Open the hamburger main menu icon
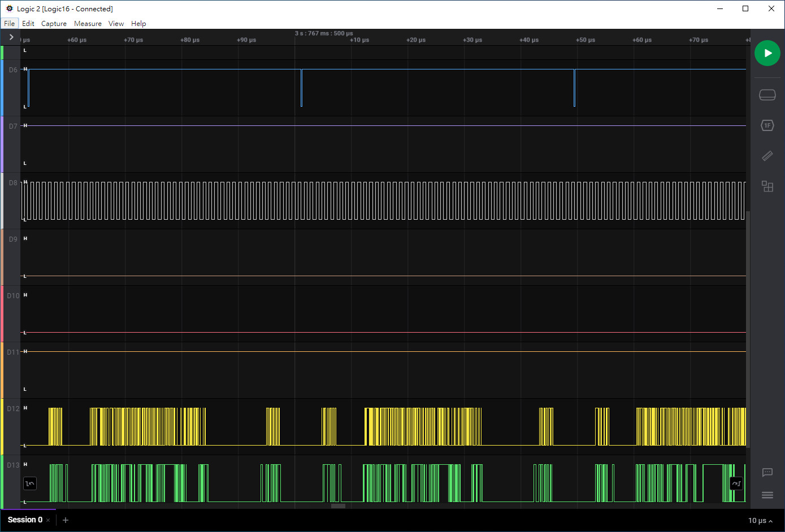Screen dimensions: 785x532 pyautogui.click(x=767, y=495)
